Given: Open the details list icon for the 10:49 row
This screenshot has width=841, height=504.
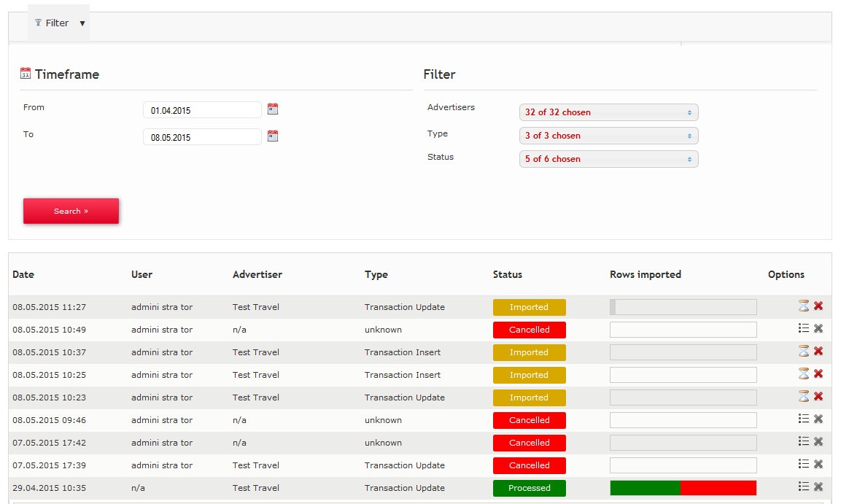Looking at the screenshot, I should pyautogui.click(x=804, y=328).
